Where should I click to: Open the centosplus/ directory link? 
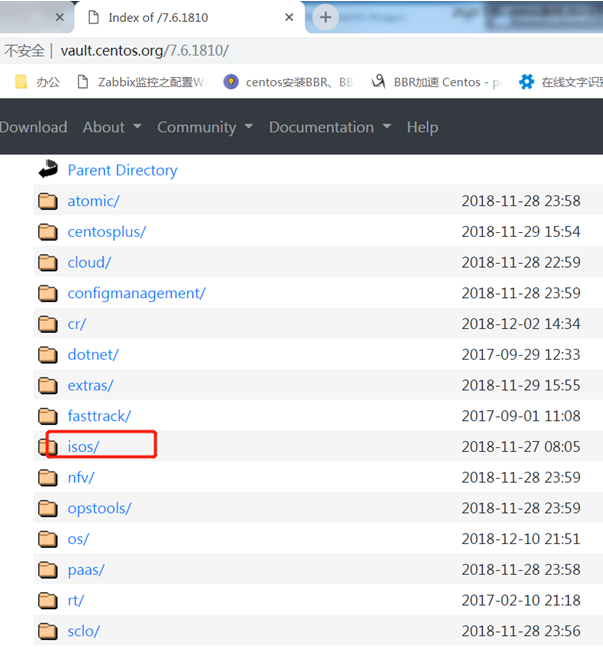click(107, 231)
